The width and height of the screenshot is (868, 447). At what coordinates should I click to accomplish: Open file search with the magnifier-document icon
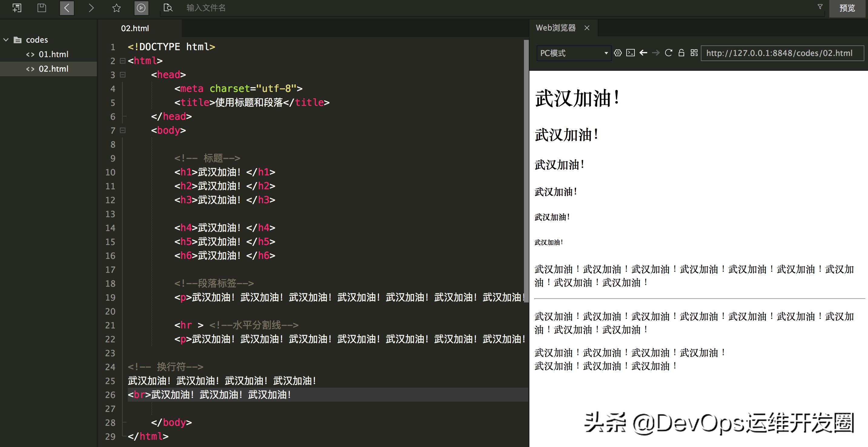[x=167, y=8]
